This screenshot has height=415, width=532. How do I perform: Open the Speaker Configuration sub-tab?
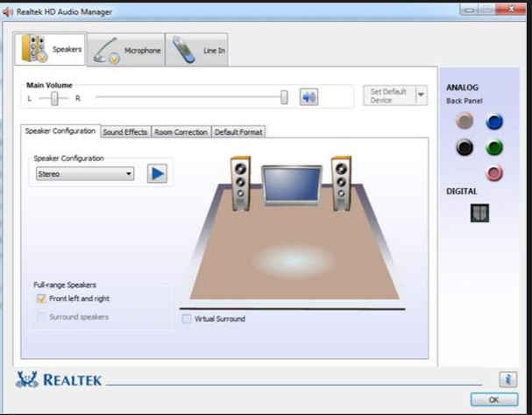[x=60, y=130]
